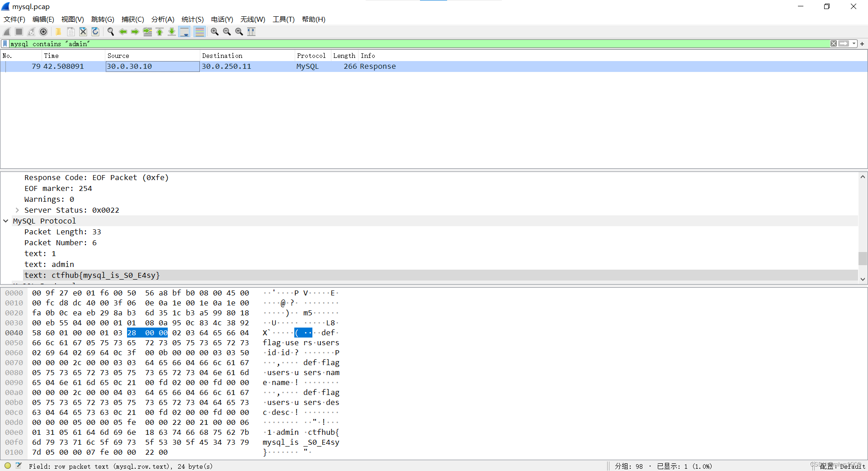Restart the current capture
Image resolution: width=868 pixels, height=471 pixels.
point(31,32)
